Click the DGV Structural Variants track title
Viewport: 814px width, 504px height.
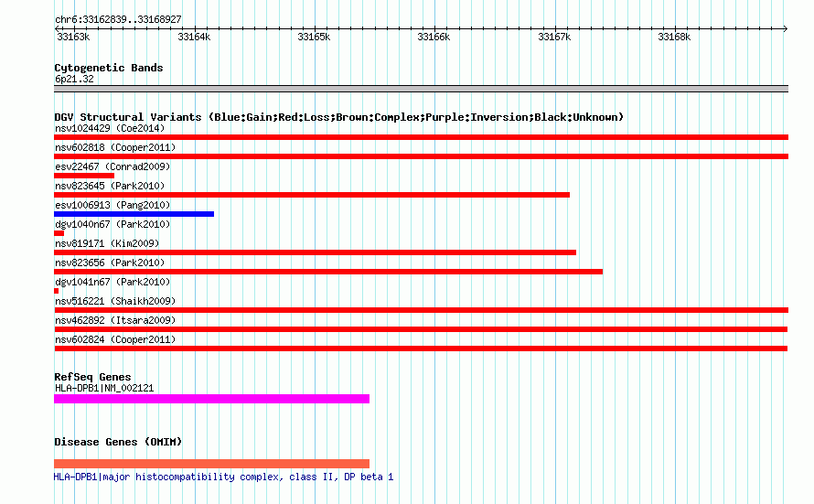[x=339, y=117]
